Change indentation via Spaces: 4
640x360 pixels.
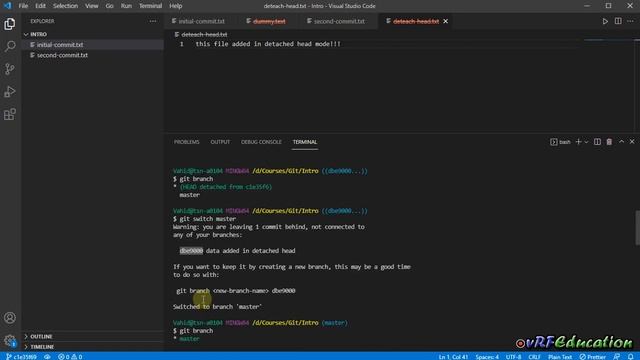[487, 357]
